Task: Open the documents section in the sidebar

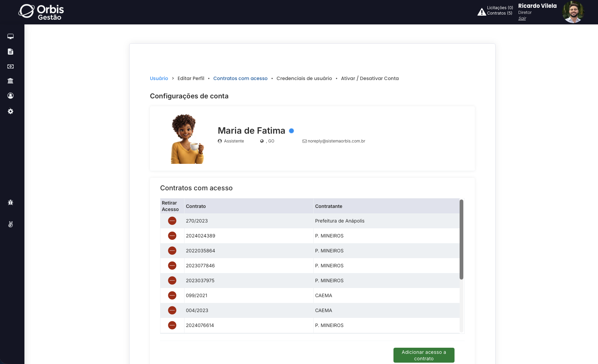Action: (x=10, y=52)
